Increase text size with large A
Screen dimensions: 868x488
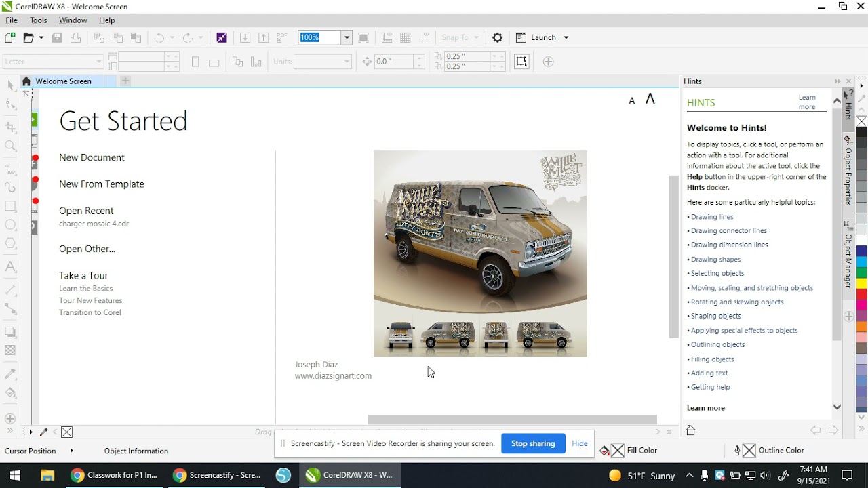point(650,99)
